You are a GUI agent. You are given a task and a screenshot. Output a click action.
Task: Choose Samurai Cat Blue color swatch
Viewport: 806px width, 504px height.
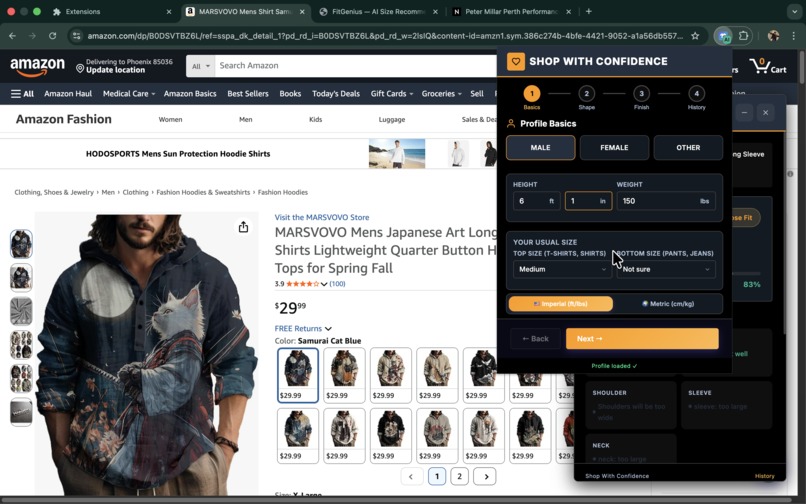(298, 375)
